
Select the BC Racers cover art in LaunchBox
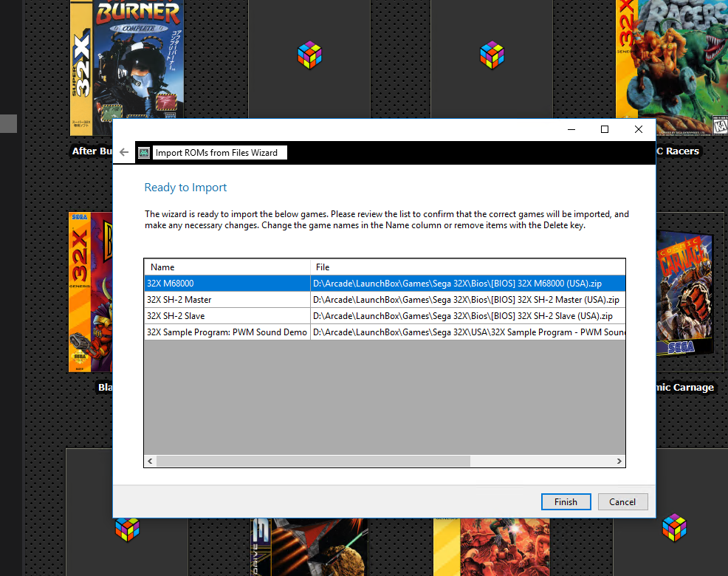point(672,67)
